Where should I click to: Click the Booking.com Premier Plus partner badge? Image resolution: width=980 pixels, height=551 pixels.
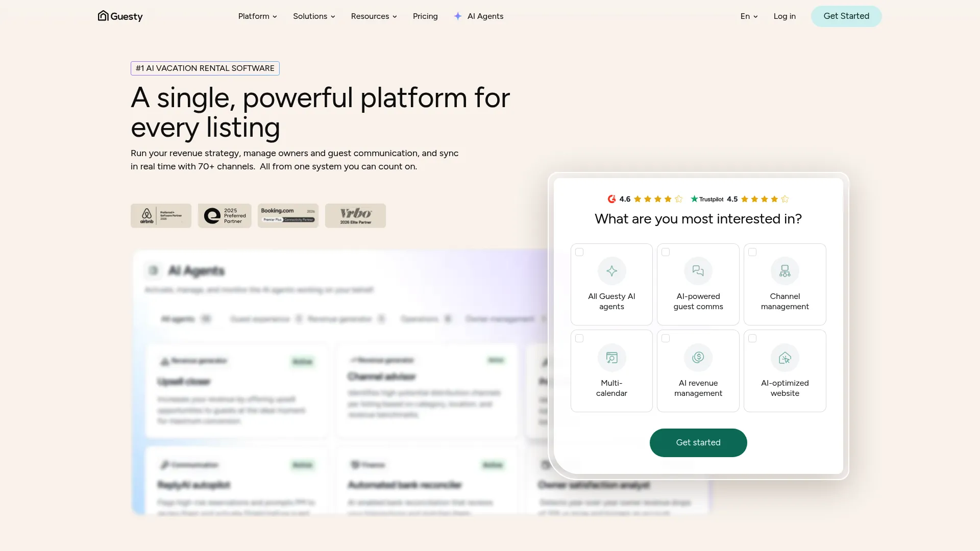point(288,216)
